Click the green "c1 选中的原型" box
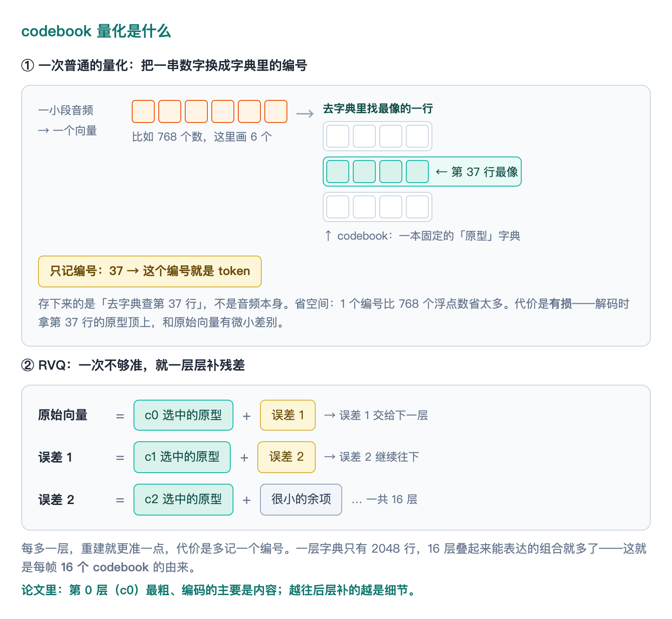672x619 pixels. tap(182, 457)
